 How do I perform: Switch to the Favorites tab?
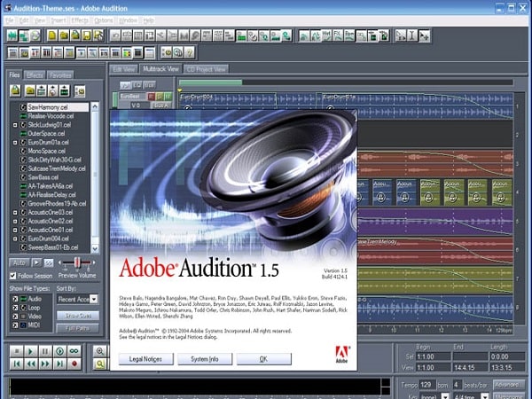[60, 75]
